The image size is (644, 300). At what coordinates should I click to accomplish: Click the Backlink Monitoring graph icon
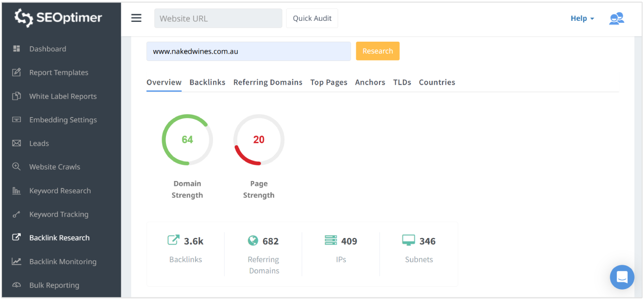[x=17, y=261]
